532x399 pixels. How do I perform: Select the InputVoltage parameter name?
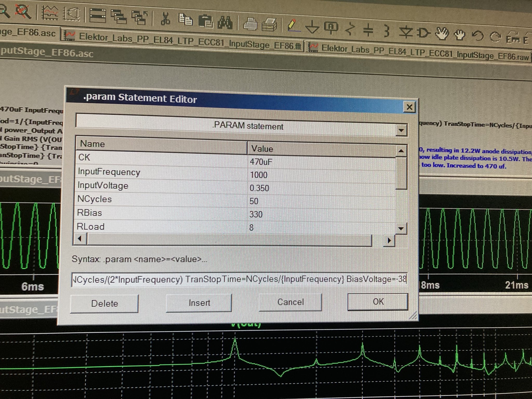tap(103, 185)
